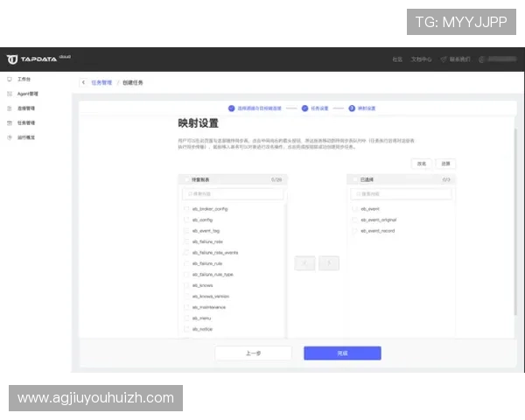Click the 任务设置 step checkmark icon
This screenshot has height=420, width=525.
coord(304,108)
